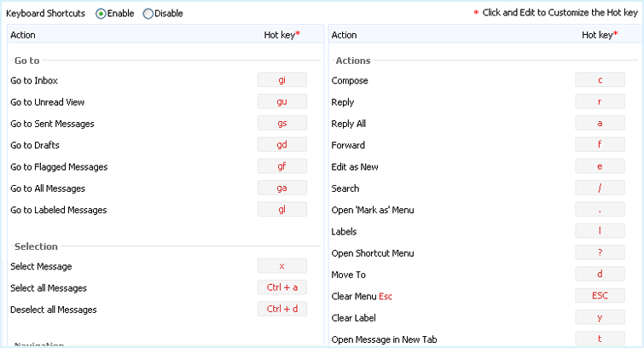Edit the Go to All Messages hot key
This screenshot has width=644, height=348.
click(x=281, y=188)
